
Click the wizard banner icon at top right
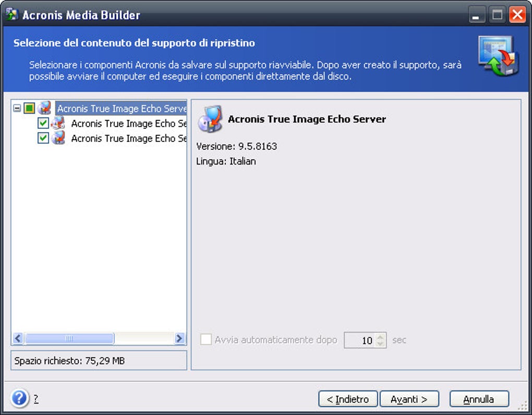(499, 56)
